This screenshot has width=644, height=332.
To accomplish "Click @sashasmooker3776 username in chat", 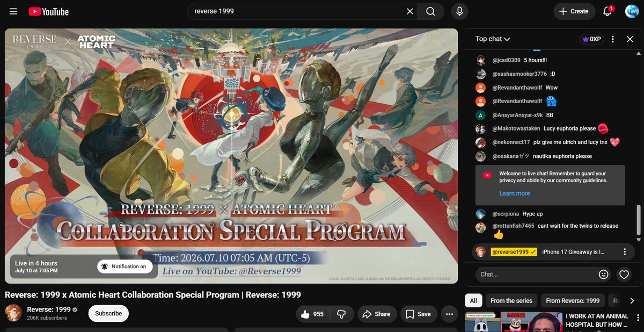I will [519, 74].
